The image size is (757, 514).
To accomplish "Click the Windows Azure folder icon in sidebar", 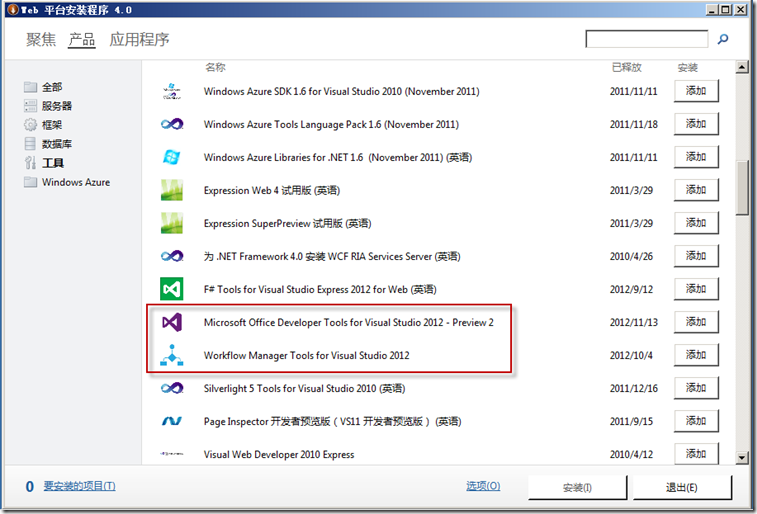I will [x=30, y=182].
